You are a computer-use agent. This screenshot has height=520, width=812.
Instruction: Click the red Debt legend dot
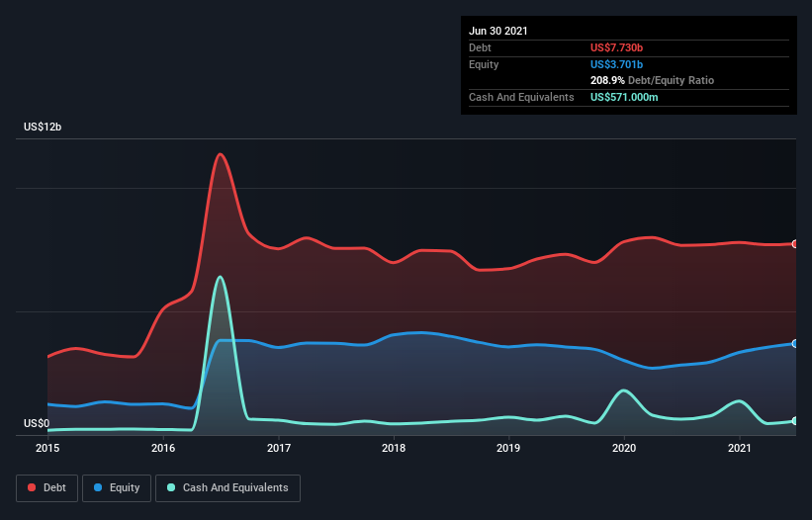[32, 487]
